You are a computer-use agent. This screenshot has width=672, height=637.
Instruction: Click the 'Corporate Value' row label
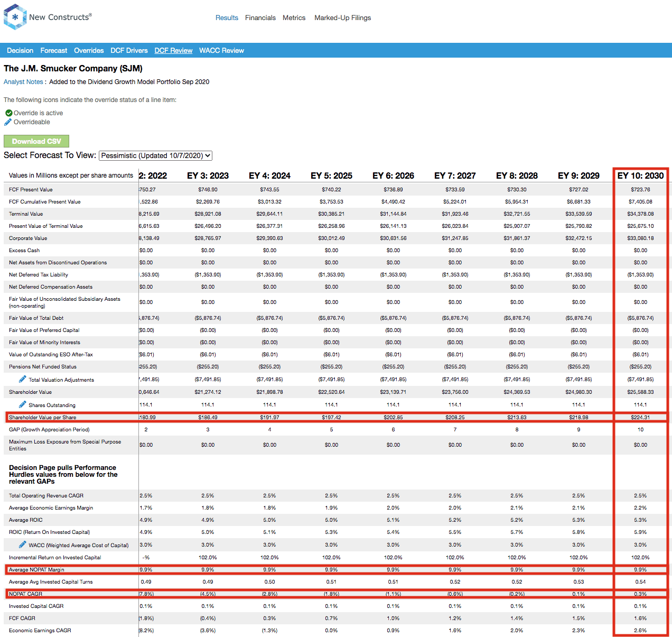(28, 238)
